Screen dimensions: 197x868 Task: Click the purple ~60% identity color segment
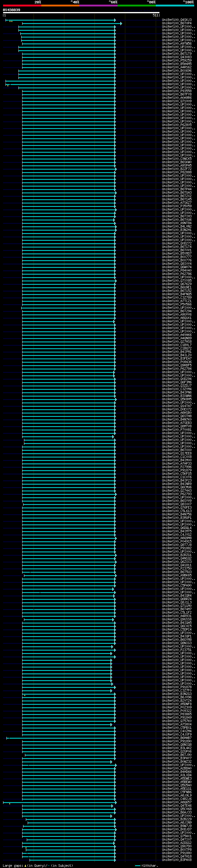coord(98,6)
